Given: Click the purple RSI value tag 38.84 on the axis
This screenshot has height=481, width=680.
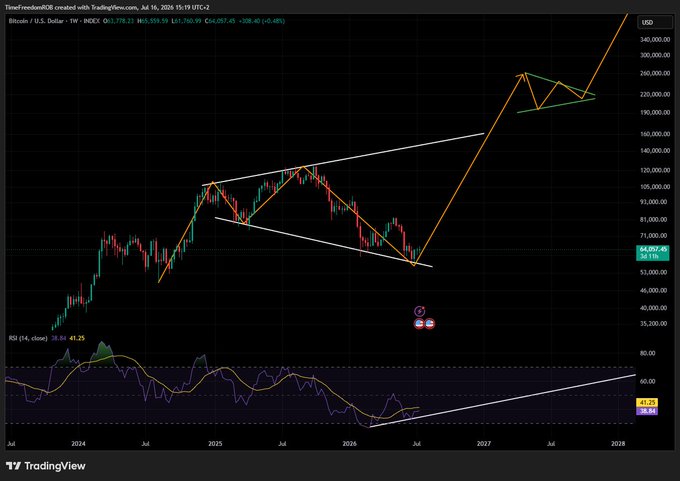Looking at the screenshot, I should [647, 411].
